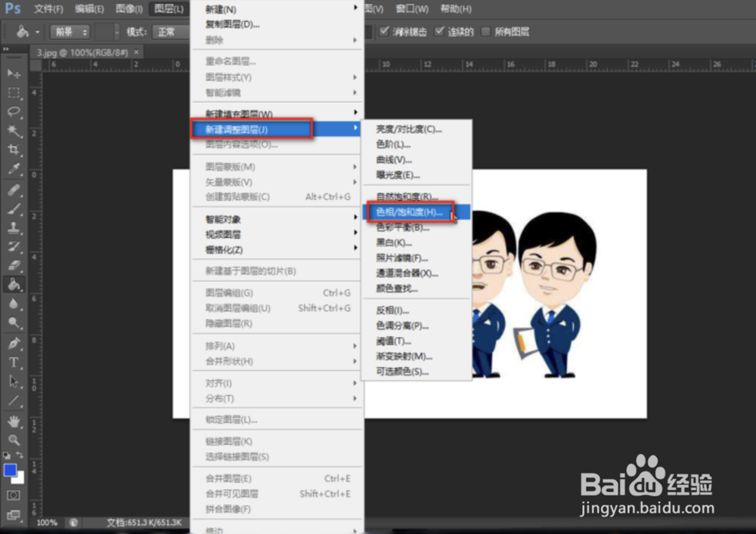Image resolution: width=756 pixels, height=534 pixels.
Task: Select the Brush tool
Action: click(x=14, y=208)
